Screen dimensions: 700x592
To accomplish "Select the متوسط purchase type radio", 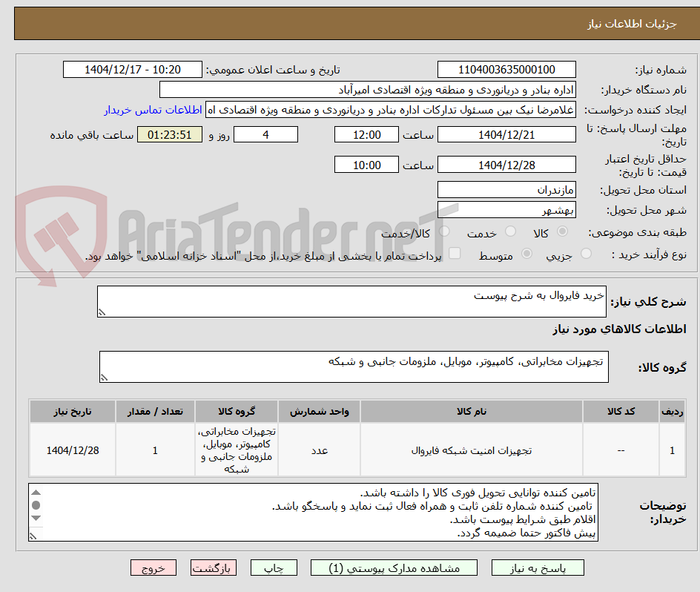I will 526,253.
